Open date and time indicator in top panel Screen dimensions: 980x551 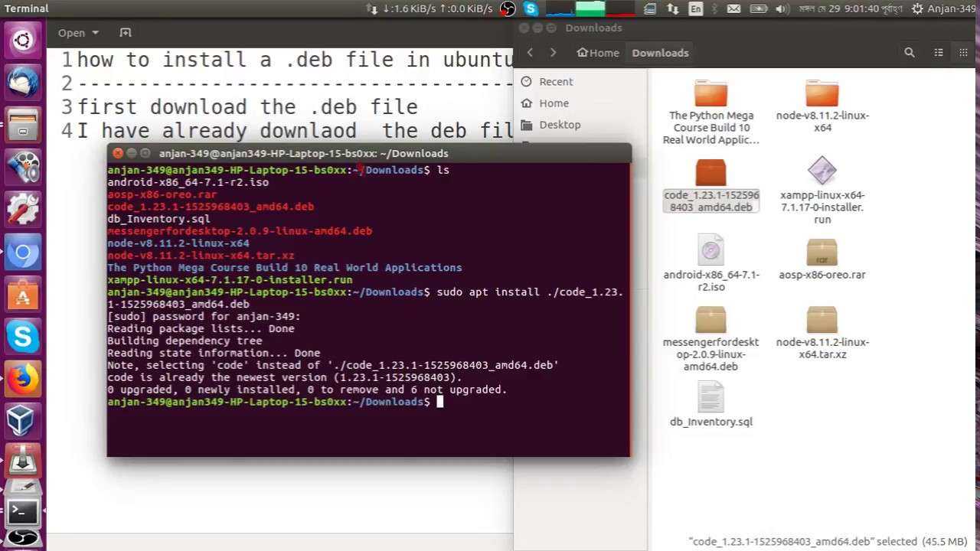(850, 8)
